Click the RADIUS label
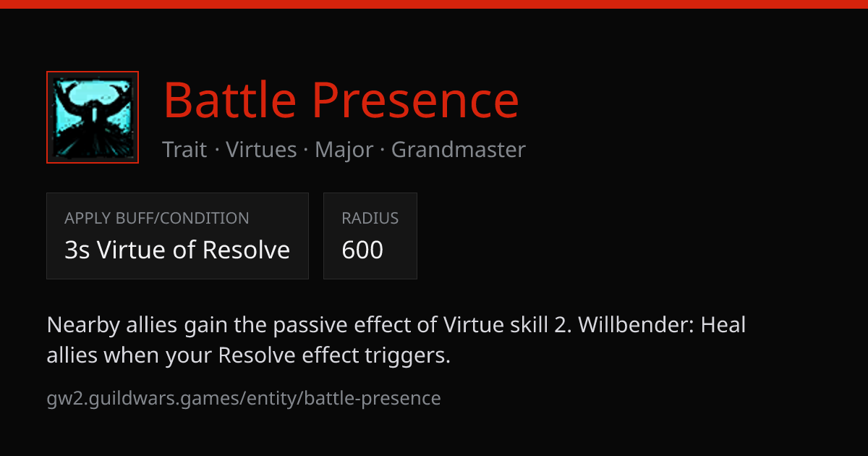The width and height of the screenshot is (868, 456). pyautogui.click(x=370, y=218)
